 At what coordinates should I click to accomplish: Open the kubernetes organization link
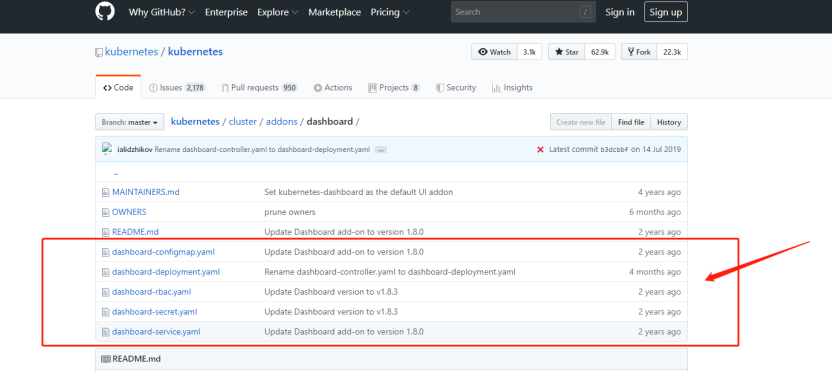(132, 52)
